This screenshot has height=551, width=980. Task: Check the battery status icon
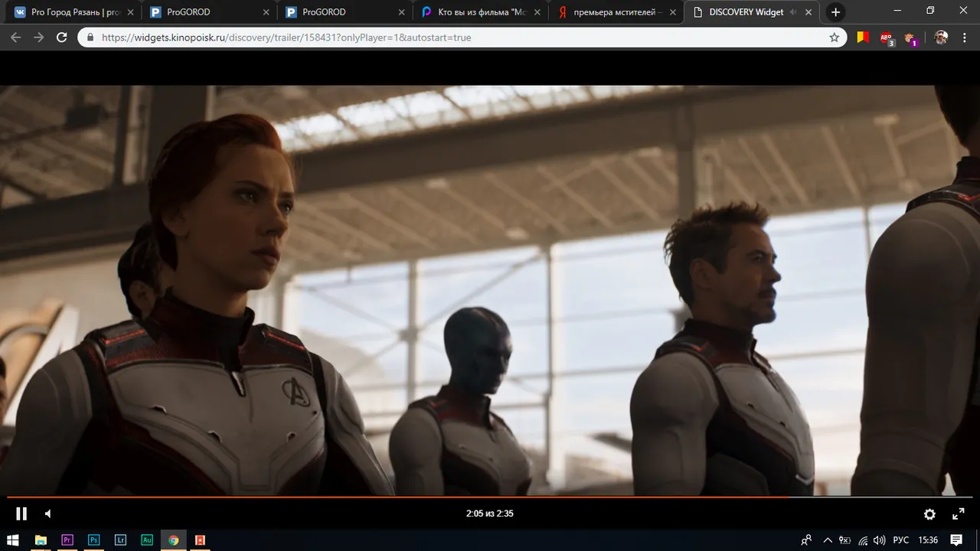845,540
